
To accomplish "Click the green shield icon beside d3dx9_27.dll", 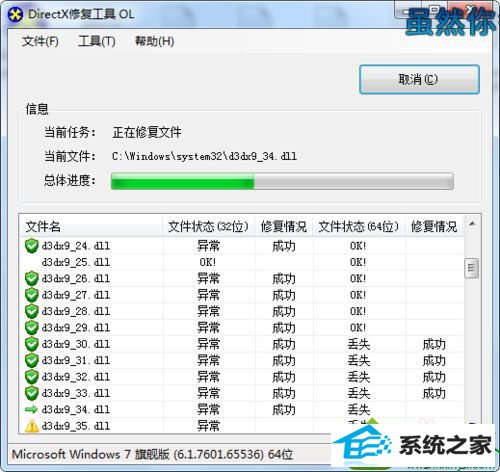I will (32, 295).
